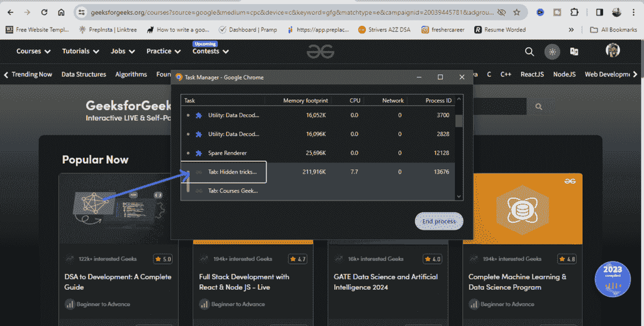Open DSA to Development course card
Viewport: 644px width, 326px height.
pos(118,282)
